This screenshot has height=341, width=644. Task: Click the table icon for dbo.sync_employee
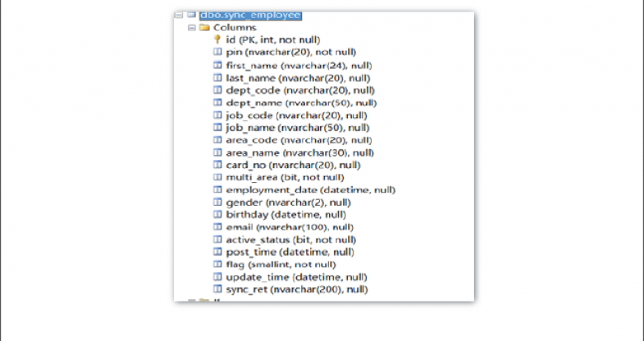click(x=192, y=15)
